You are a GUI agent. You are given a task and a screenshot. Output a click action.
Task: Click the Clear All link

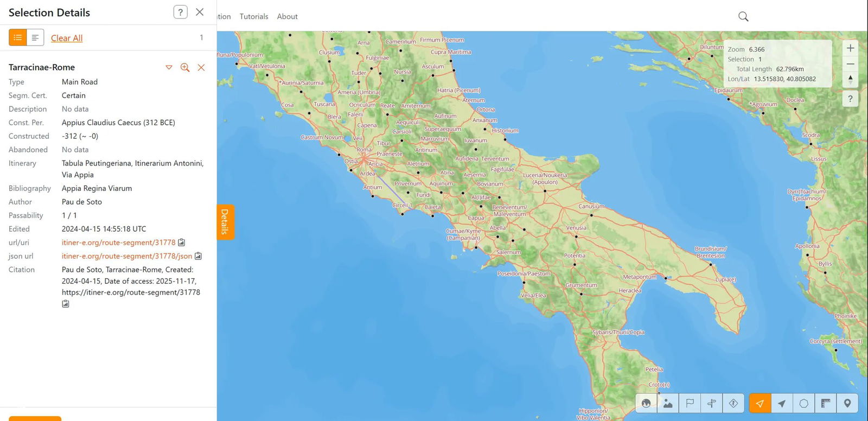(x=67, y=38)
